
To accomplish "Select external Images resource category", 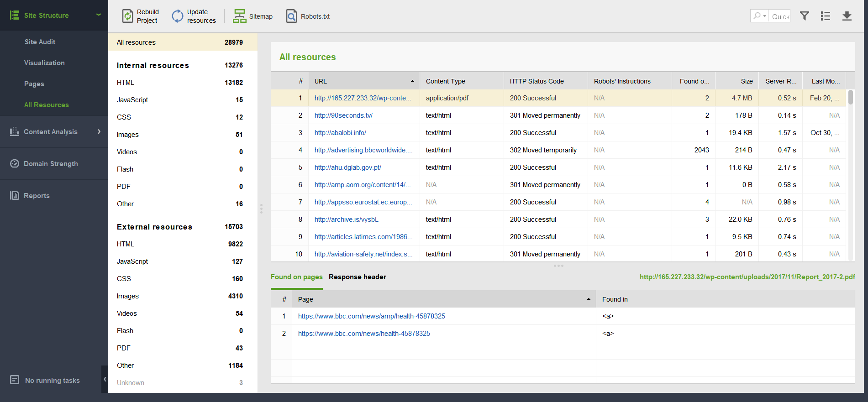I will pos(128,296).
